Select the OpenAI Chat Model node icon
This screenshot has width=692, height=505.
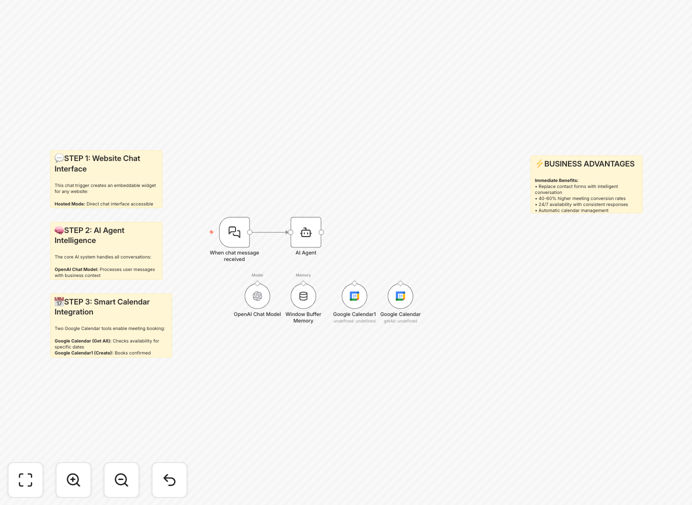(x=257, y=296)
